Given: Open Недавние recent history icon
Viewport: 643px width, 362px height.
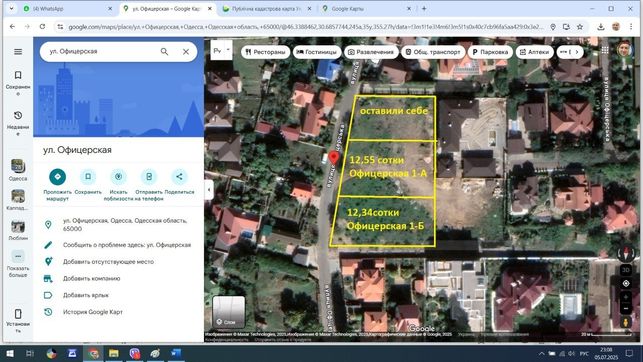Looking at the screenshot, I should point(18,115).
